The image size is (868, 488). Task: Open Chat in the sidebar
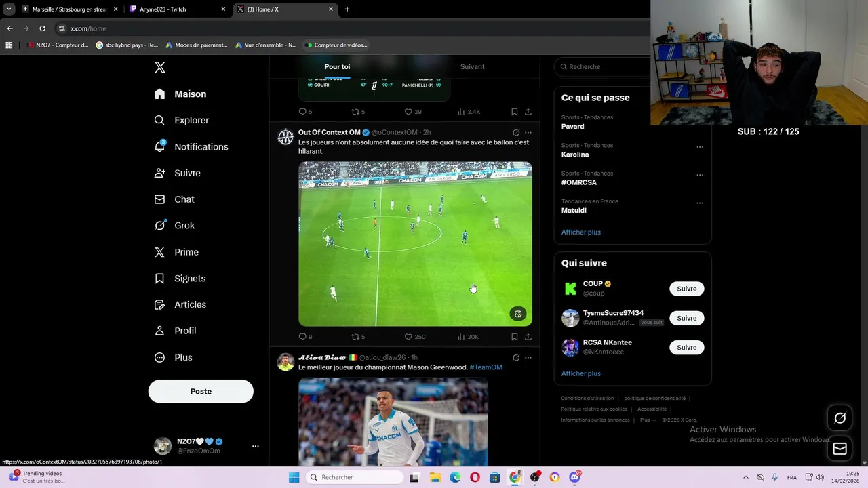coord(174,199)
